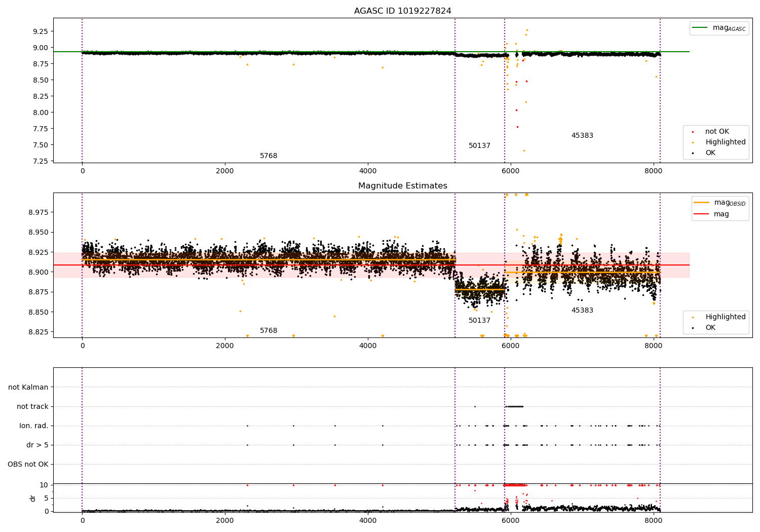Click x-axis tick 4000 under AGASC ID plot
Image resolution: width=760 pixels, height=532 pixels.
click(368, 171)
